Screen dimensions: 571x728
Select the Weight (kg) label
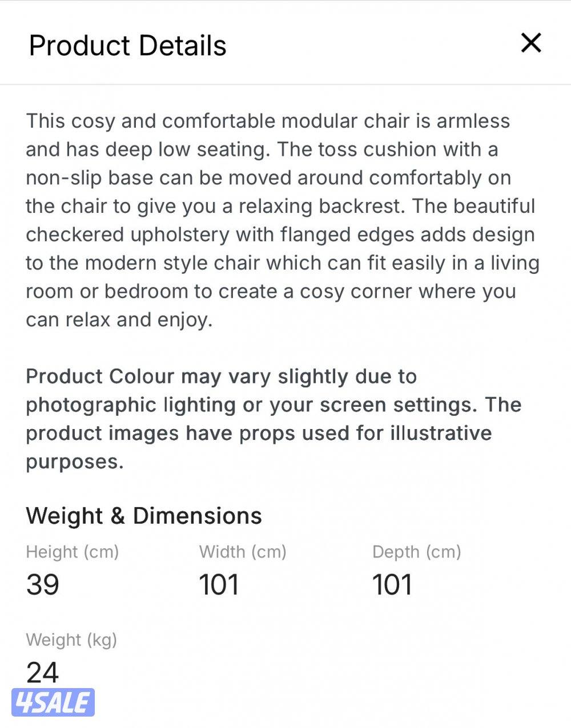pyautogui.click(x=71, y=640)
